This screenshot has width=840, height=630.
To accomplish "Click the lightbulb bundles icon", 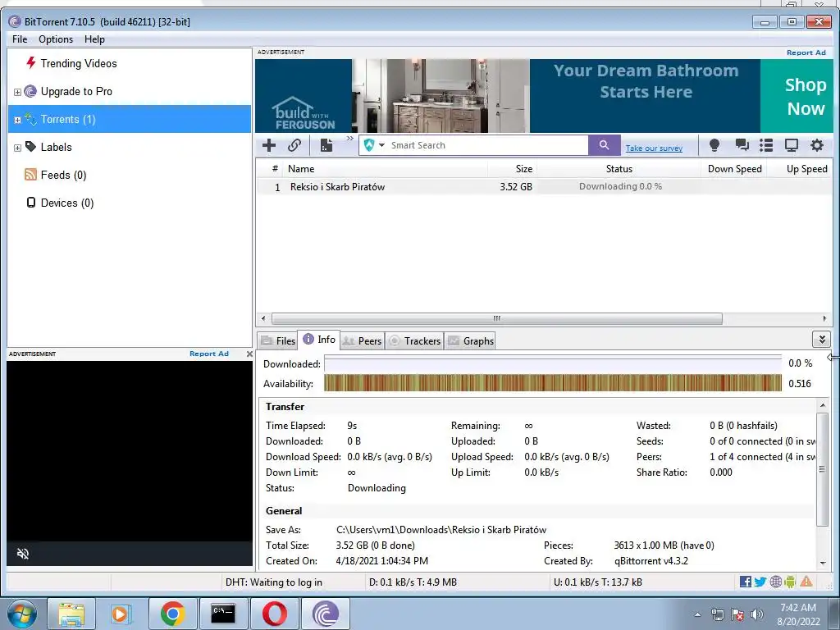I will (x=714, y=145).
